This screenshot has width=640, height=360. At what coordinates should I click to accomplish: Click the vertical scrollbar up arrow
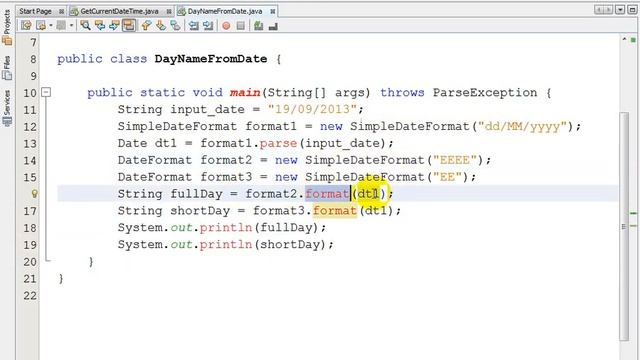624,40
